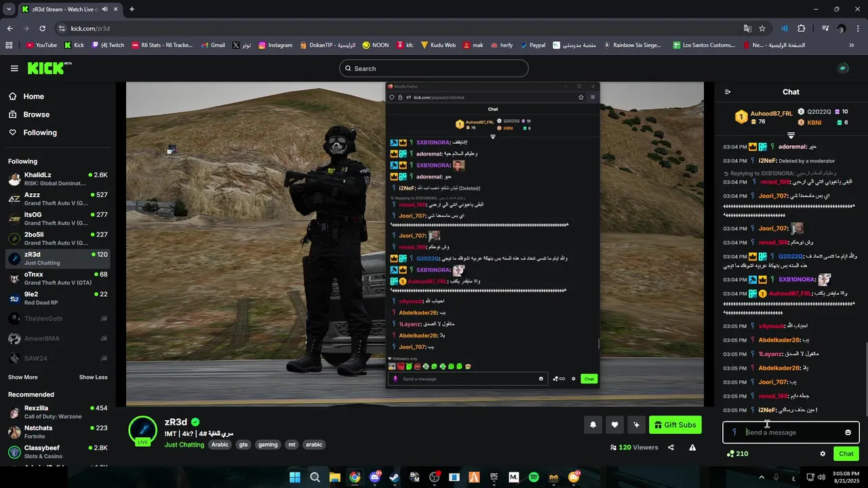Open KhalidLz channel in Following list
The height and width of the screenshot is (488, 868).
coord(58,179)
